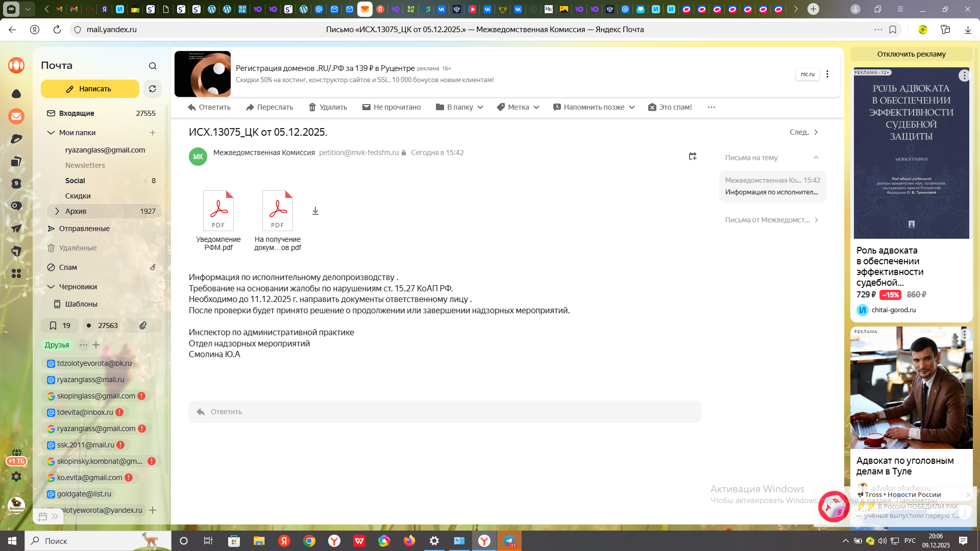Viewport: 980px width, 551px height.
Task: Click the mail search magnifier icon
Action: pos(153,66)
